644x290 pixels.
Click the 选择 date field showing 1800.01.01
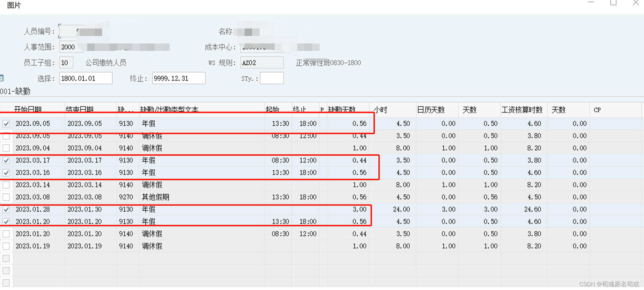(85, 78)
